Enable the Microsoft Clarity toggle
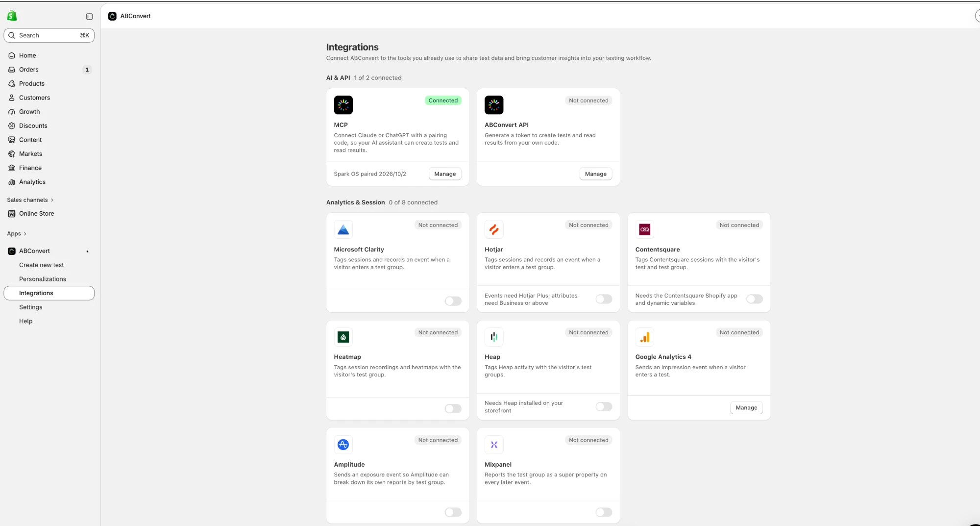This screenshot has width=980, height=526. (x=453, y=301)
